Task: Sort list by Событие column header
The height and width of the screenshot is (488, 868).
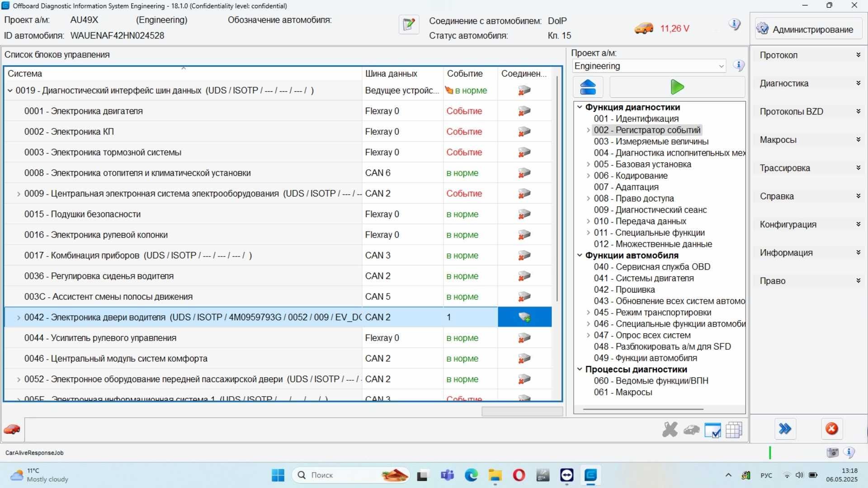Action: (470, 74)
